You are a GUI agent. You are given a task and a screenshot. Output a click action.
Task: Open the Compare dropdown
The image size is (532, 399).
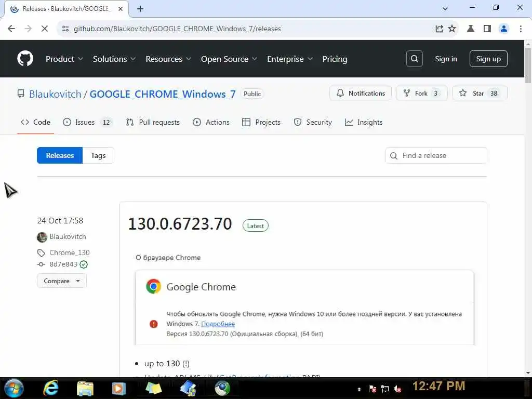(x=62, y=281)
